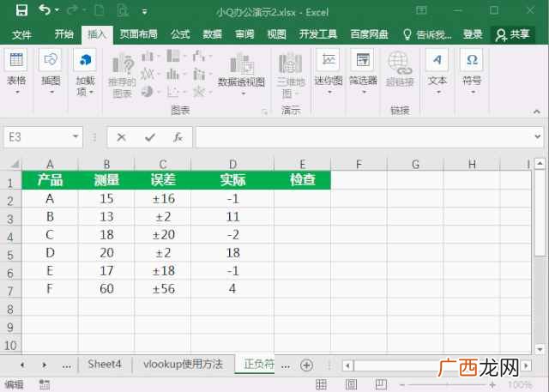The height and width of the screenshot is (392, 549).
Task: Switch to the 页面布局 ribbon tab
Action: click(138, 34)
